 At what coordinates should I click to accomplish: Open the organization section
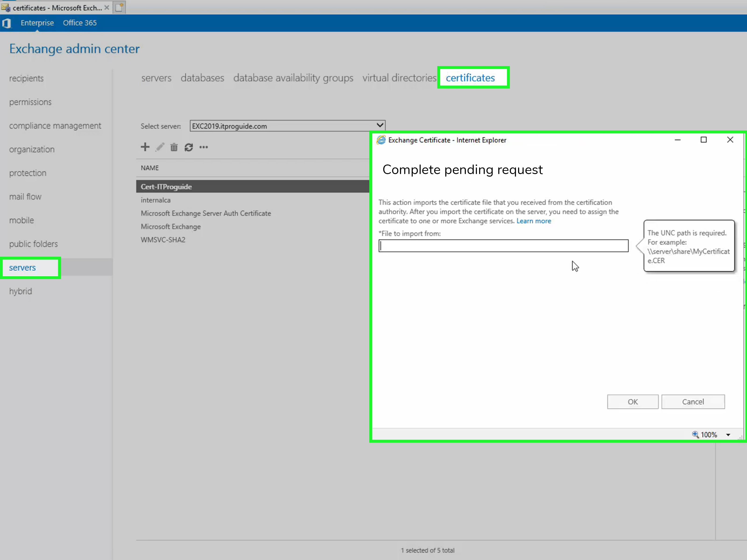(32, 149)
